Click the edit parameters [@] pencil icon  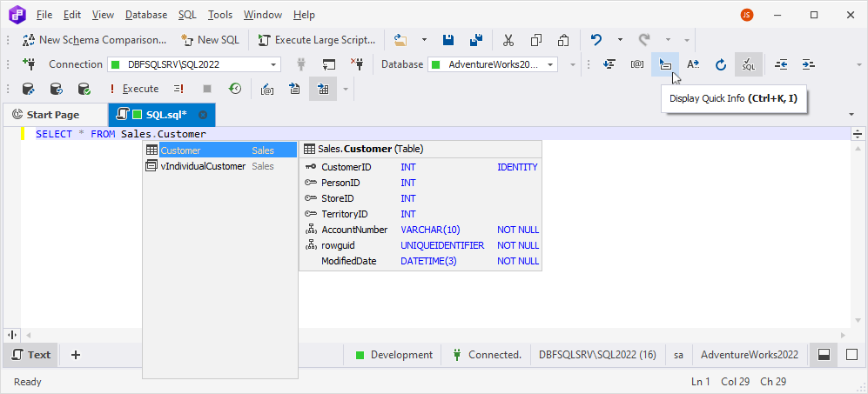coord(267,89)
